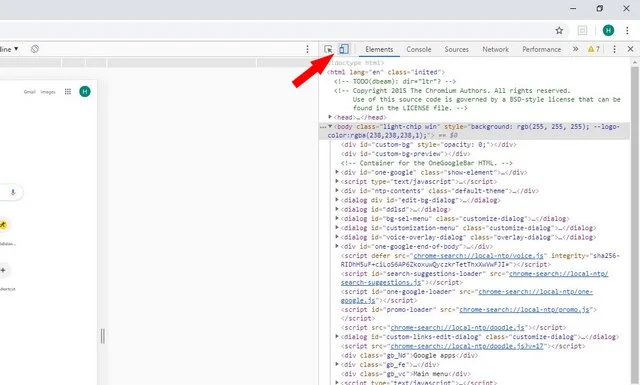640x385 pixels.
Task: Switch to the Console tab
Action: click(x=419, y=49)
